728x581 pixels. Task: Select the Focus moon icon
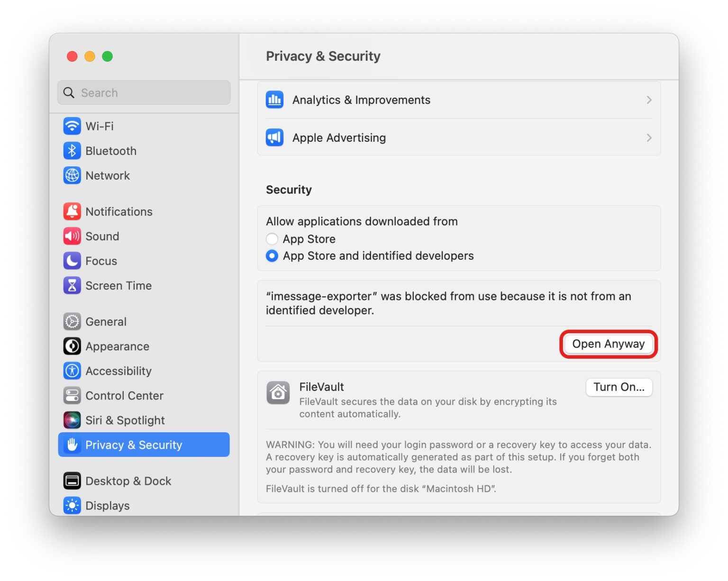pyautogui.click(x=72, y=261)
